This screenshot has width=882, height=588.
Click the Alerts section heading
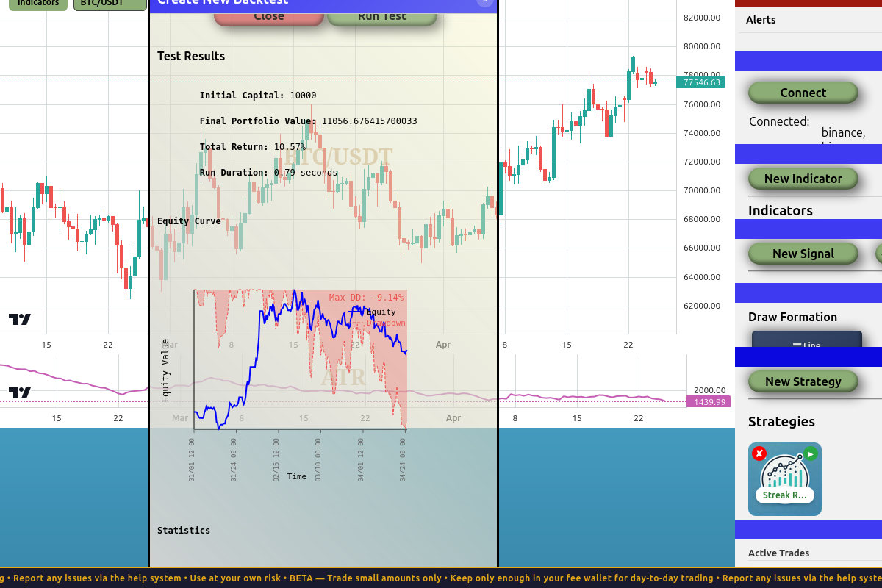tap(761, 20)
